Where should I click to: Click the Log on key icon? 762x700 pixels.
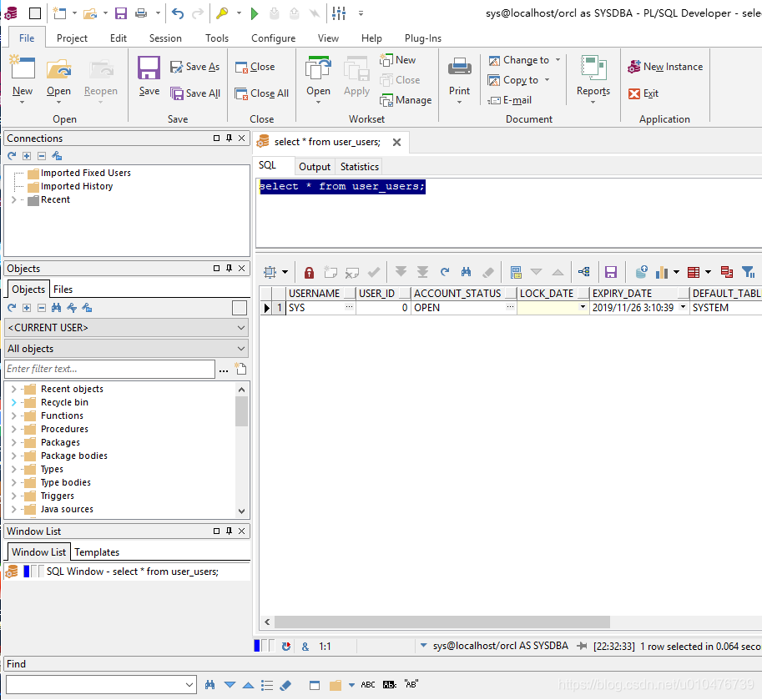click(x=222, y=13)
